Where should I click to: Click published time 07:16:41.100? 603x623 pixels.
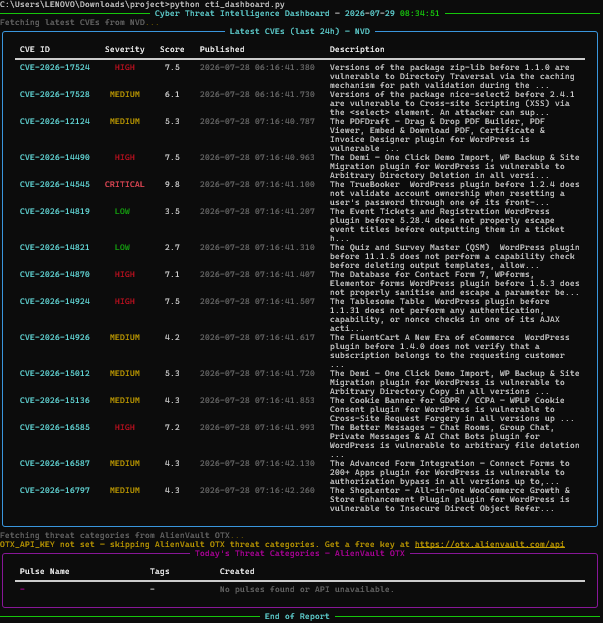point(285,184)
